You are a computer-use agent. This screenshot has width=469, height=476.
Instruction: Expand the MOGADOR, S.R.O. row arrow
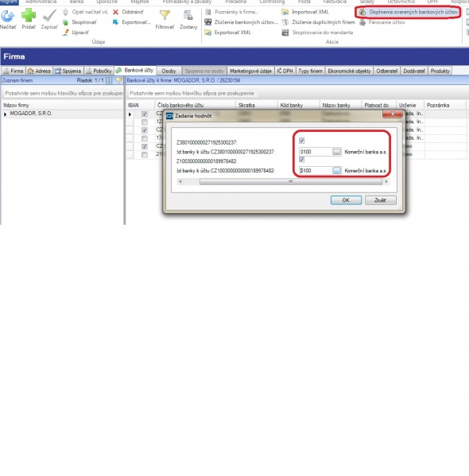point(5,114)
